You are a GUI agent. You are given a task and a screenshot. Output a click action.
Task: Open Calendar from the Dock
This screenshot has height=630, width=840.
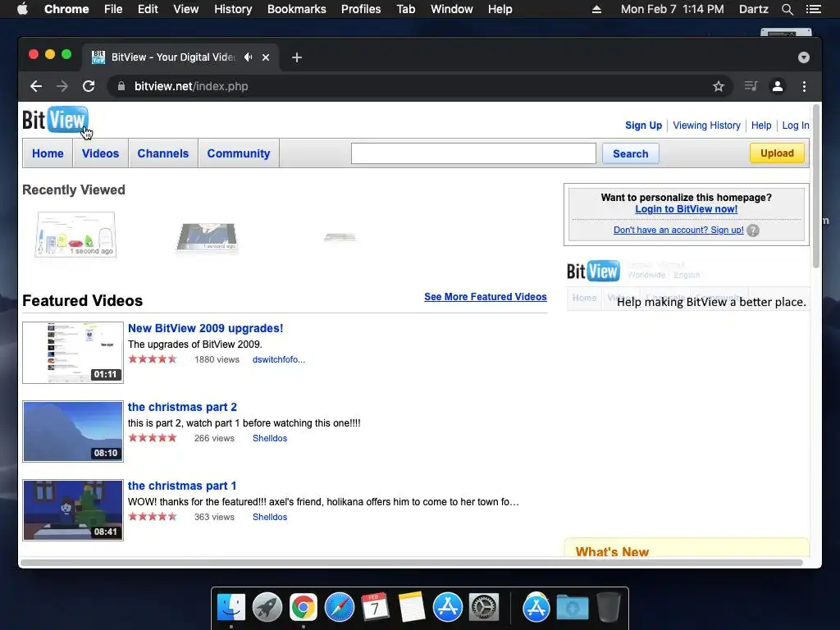click(375, 608)
